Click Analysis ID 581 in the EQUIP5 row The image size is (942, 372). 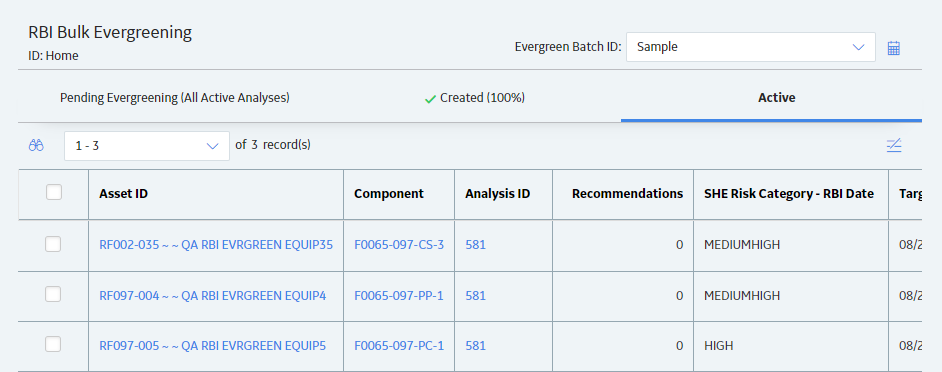[475, 346]
